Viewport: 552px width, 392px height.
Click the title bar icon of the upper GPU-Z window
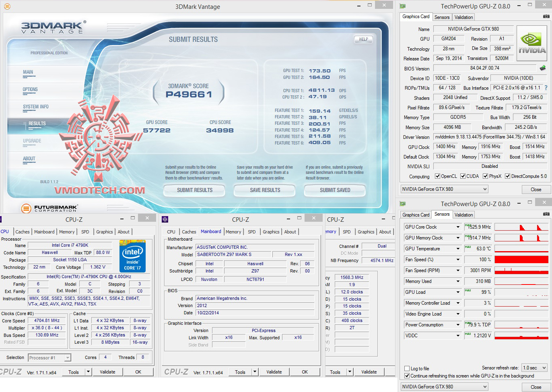pyautogui.click(x=402, y=6)
